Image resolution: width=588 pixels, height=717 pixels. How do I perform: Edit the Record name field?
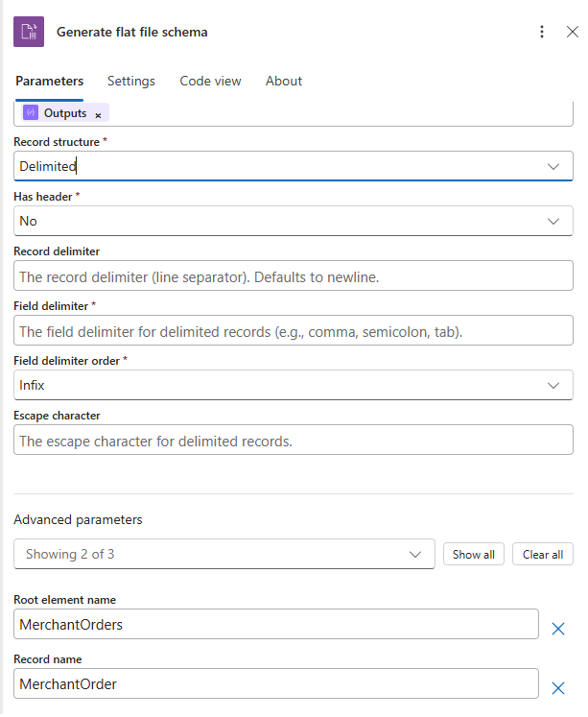tap(276, 683)
